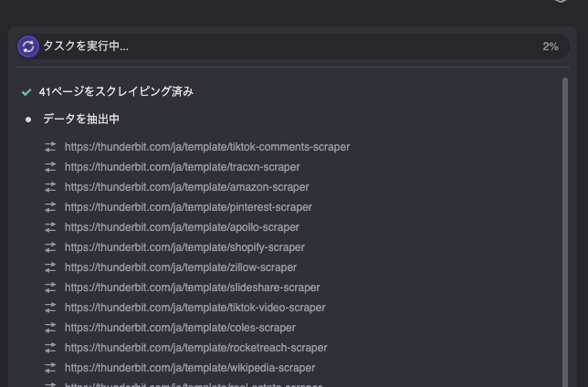Open the tiktok-video-scraper template link
Screen dimensions: 588x387
click(x=194, y=308)
